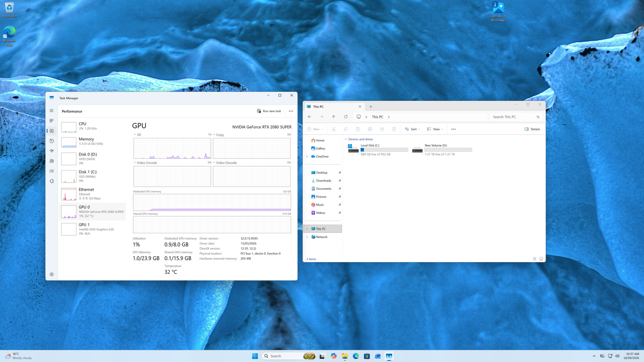The height and width of the screenshot is (362, 644).
Task: Open 3D graph engine dropdown
Action: tap(137, 135)
